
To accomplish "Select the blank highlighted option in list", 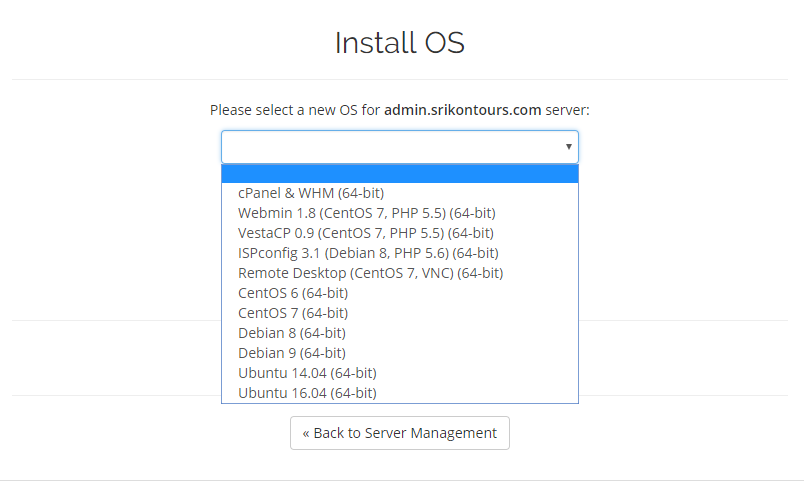I will (x=400, y=174).
